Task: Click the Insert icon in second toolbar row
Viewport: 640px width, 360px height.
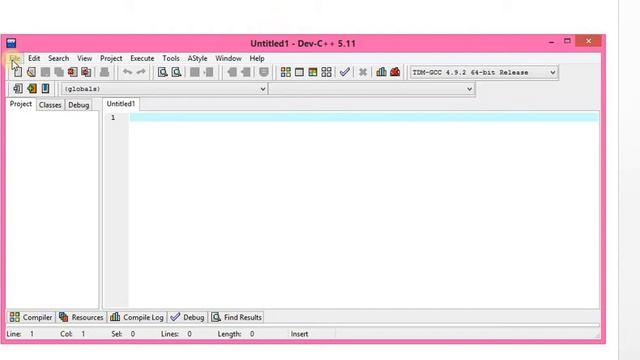Action: coord(18,88)
